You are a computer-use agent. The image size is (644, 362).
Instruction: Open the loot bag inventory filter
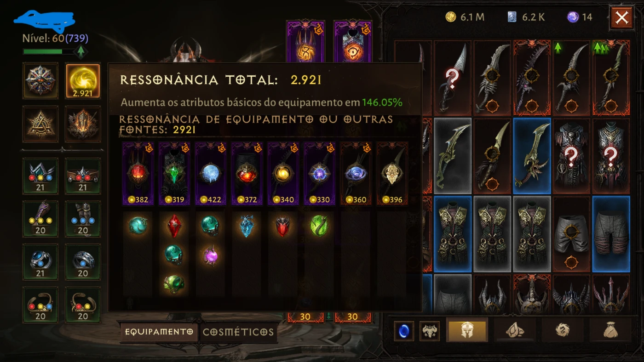(x=610, y=330)
